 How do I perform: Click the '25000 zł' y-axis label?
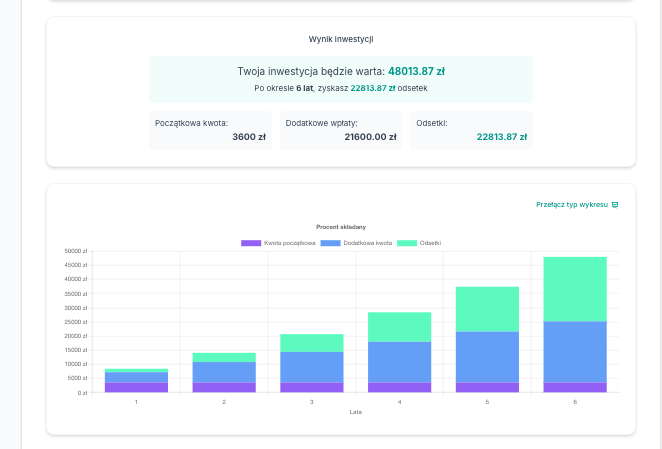click(76, 322)
